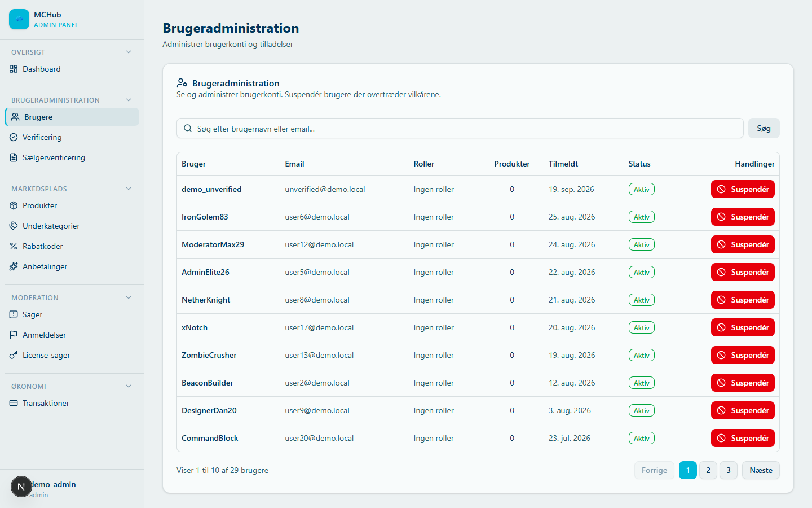This screenshot has width=812, height=508.
Task: Click the Produkter box icon
Action: (x=14, y=205)
